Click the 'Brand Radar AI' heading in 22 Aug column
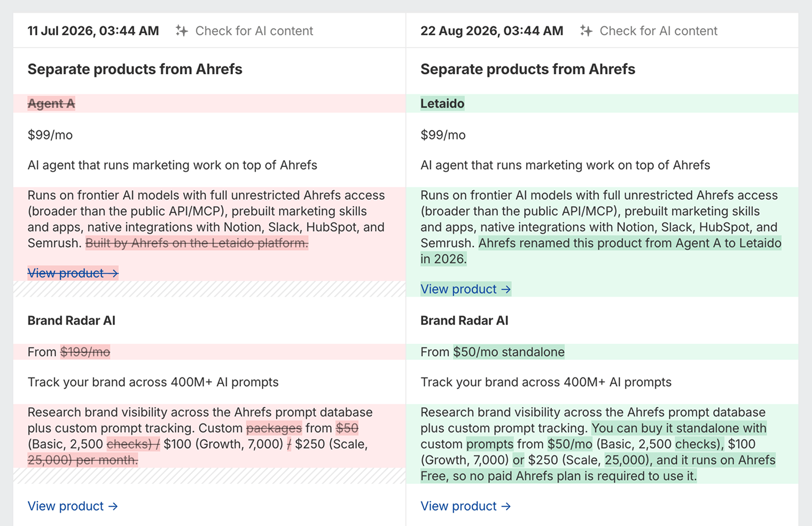Viewport: 812px width, 526px height. 464,321
